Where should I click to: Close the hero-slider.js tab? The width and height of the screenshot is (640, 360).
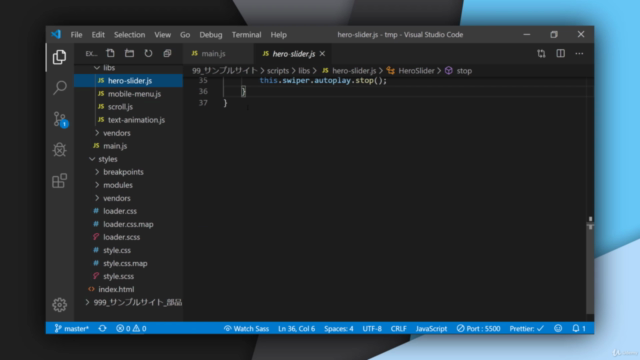[322, 53]
